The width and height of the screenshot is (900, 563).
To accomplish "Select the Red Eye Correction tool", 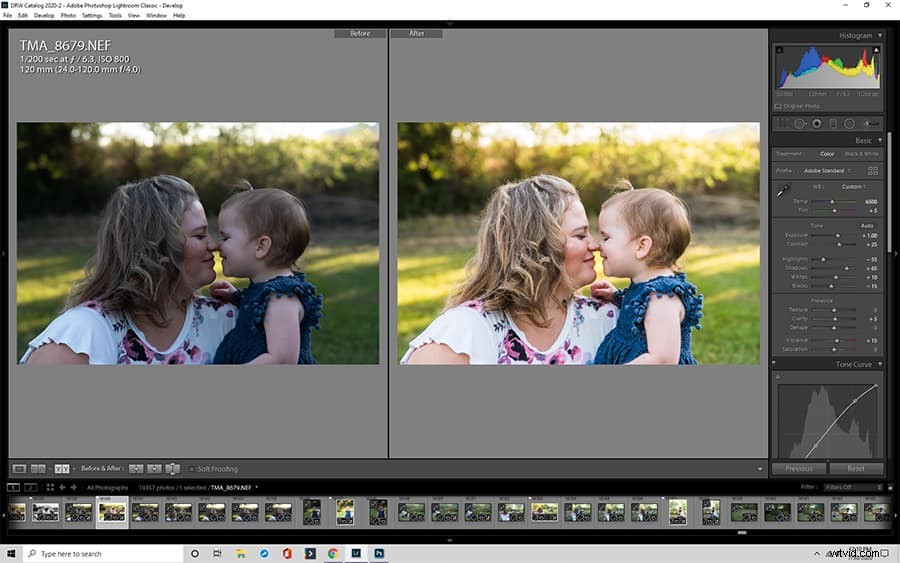I will click(817, 123).
